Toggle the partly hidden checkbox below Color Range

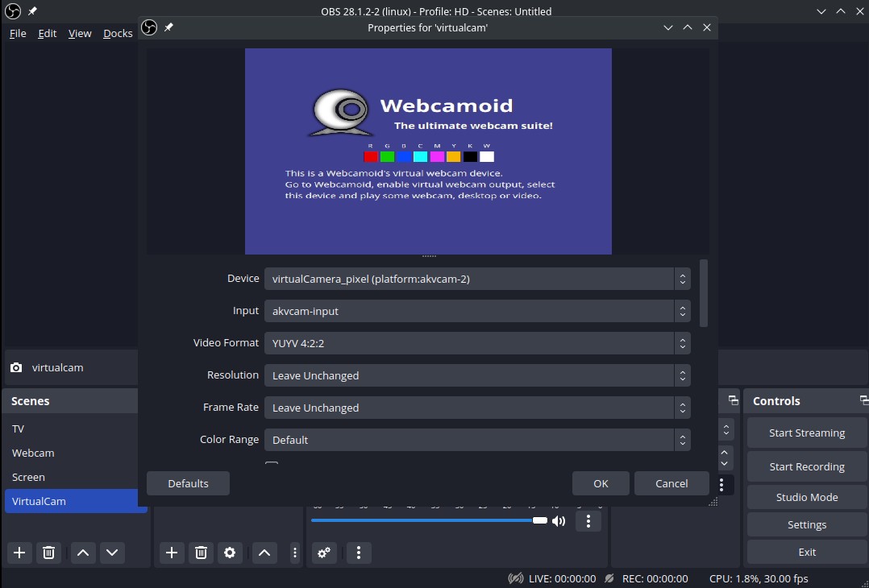(271, 463)
